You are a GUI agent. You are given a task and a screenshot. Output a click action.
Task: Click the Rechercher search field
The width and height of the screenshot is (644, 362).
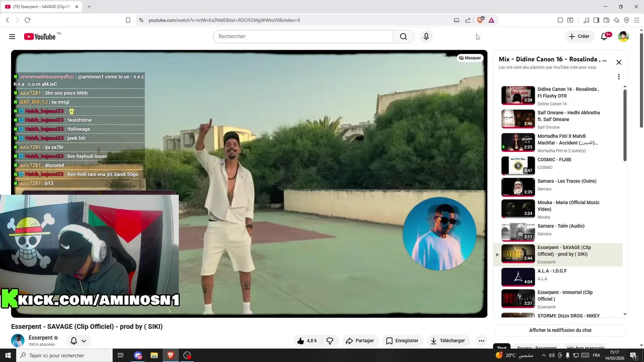pyautogui.click(x=303, y=37)
